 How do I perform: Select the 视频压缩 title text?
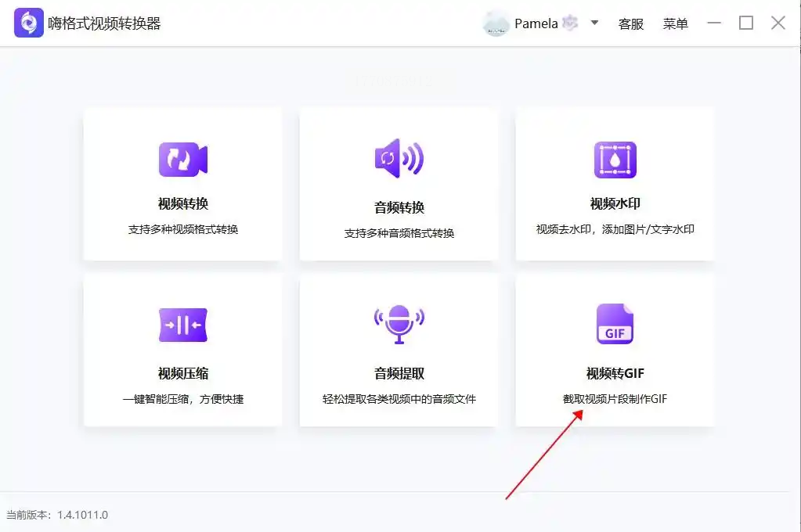coord(183,374)
